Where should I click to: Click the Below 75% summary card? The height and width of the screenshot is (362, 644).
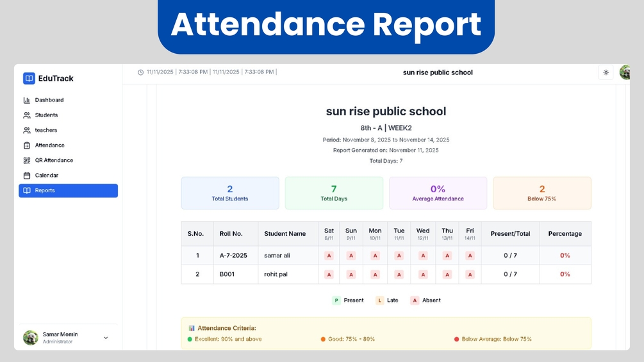[x=541, y=193]
